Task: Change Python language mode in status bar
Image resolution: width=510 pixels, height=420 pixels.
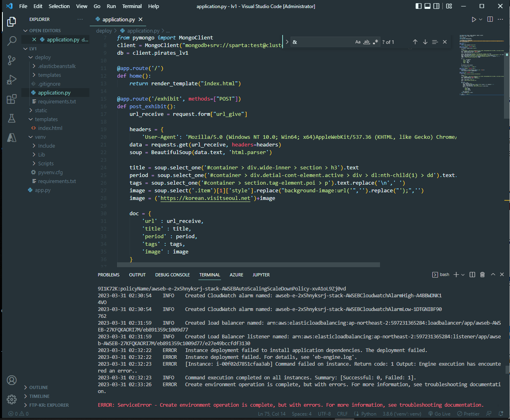Action: point(369,414)
